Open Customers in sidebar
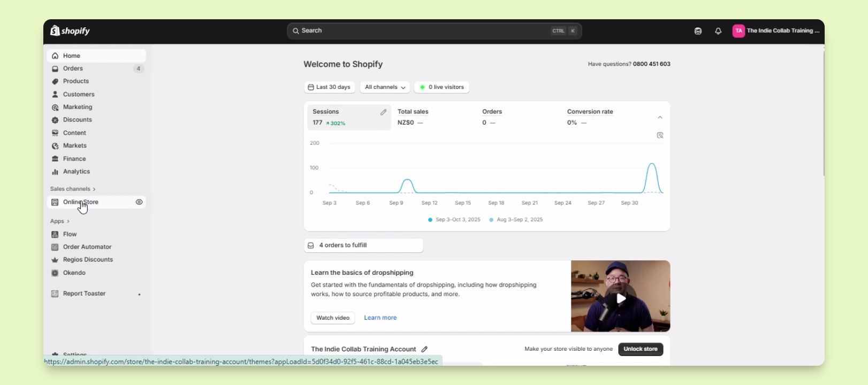 click(96, 94)
